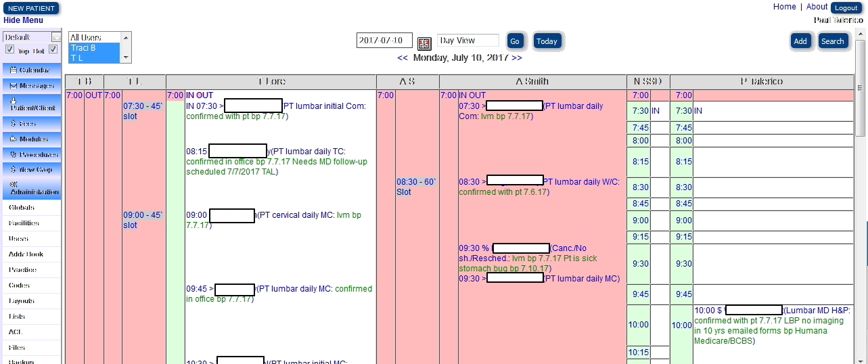
Task: Open the 10:00 Lumbar MD H&P appointment
Action: click(x=772, y=325)
